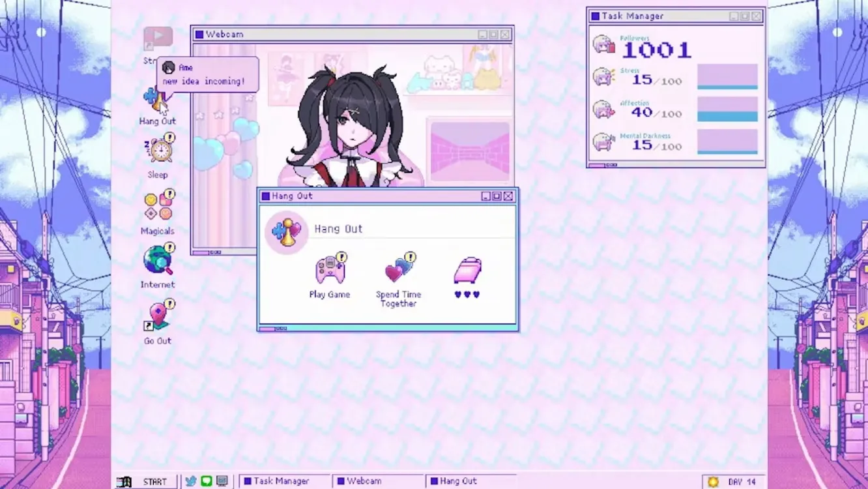Click the monitor icon in taskbar

[222, 481]
